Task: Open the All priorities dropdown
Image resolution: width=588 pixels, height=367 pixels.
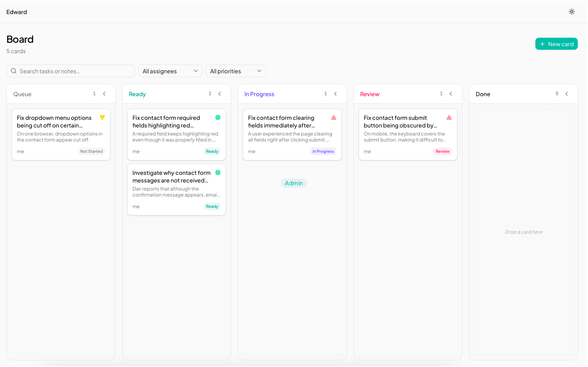Action: coord(236,71)
